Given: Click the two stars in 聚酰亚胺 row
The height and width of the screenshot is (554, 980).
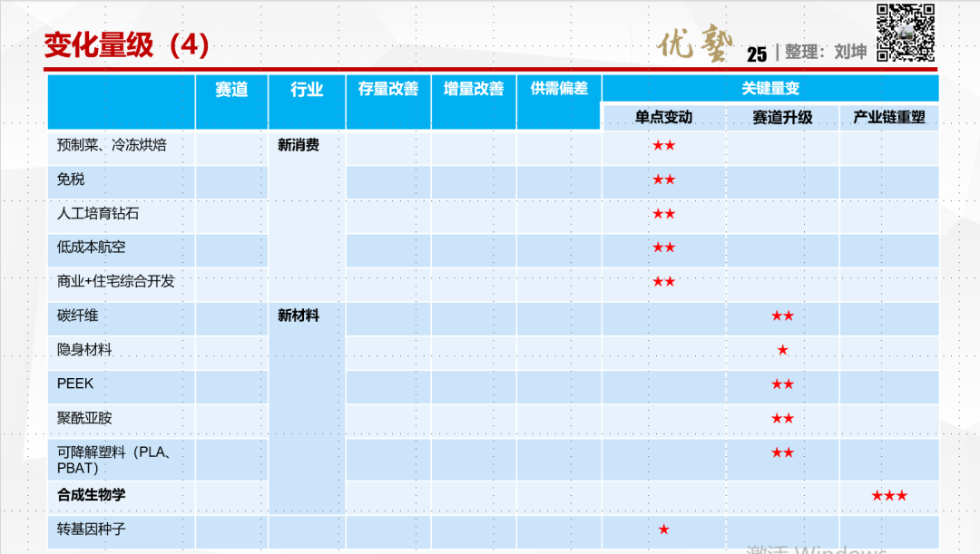Looking at the screenshot, I should pos(782,419).
